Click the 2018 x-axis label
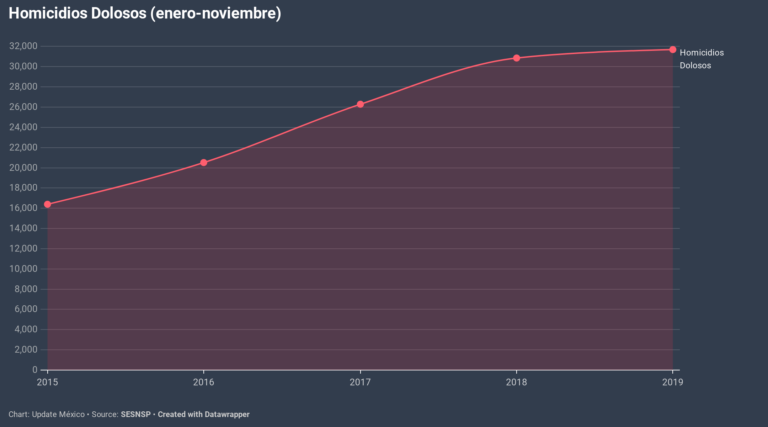Viewport: 768px width, 427px height. (517, 381)
